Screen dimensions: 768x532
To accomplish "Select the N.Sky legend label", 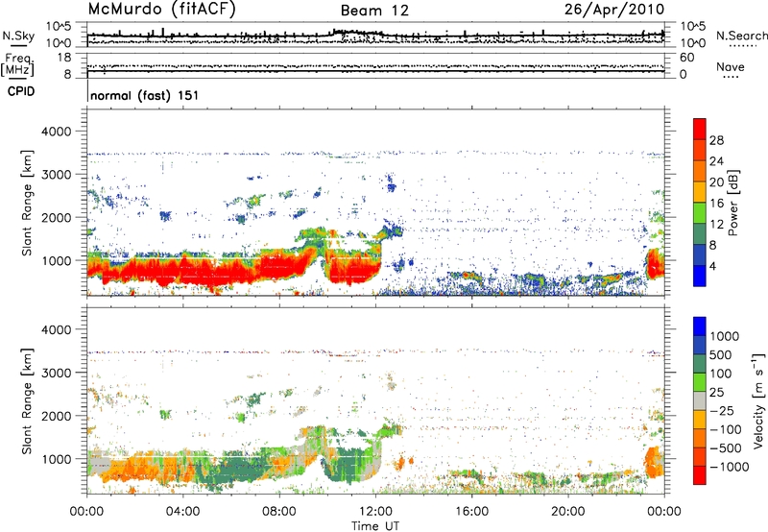I will (18, 36).
